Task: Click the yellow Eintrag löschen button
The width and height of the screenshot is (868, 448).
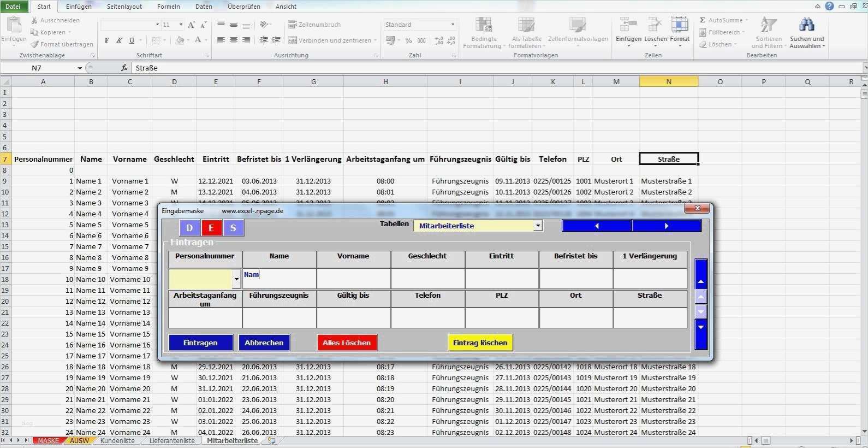Action: pos(480,343)
